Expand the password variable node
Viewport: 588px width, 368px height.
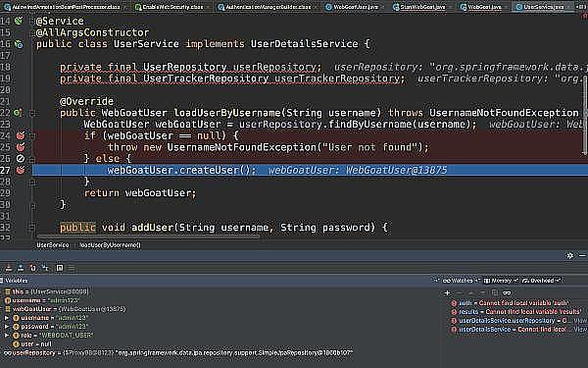7,327
